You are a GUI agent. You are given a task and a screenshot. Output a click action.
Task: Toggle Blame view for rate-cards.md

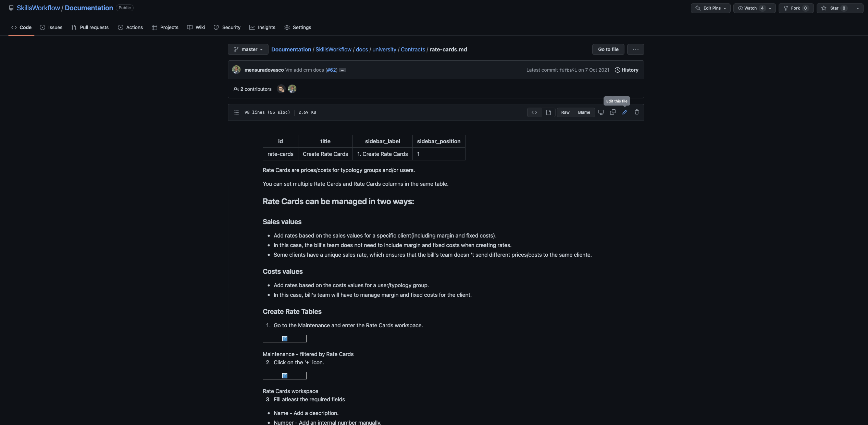pos(584,112)
